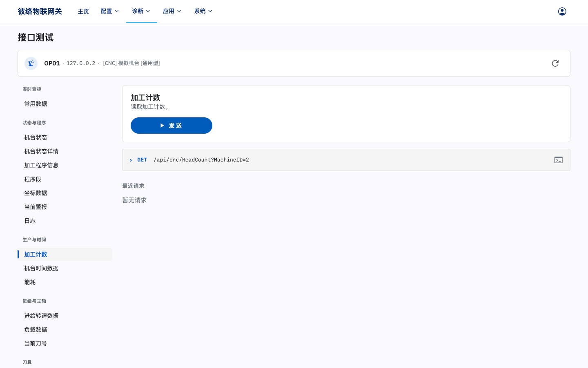Click the OP01 machine name
This screenshot has width=588, height=368.
[x=52, y=63]
